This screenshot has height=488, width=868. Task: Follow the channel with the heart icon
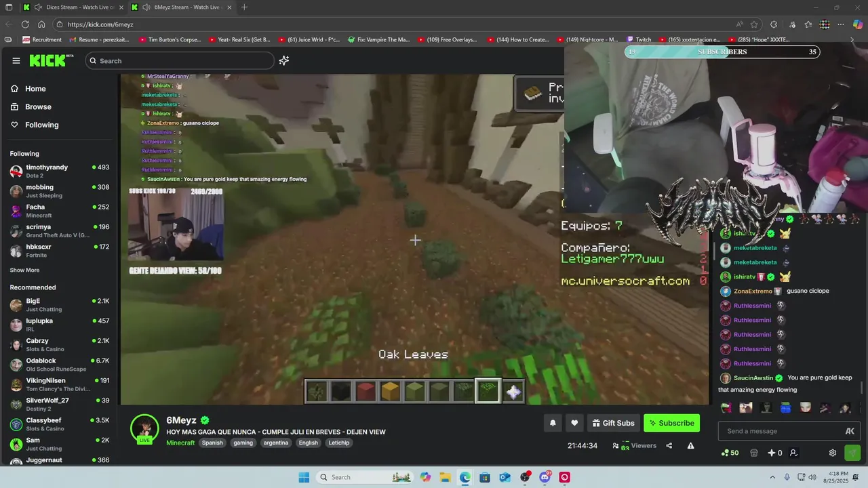click(x=574, y=423)
